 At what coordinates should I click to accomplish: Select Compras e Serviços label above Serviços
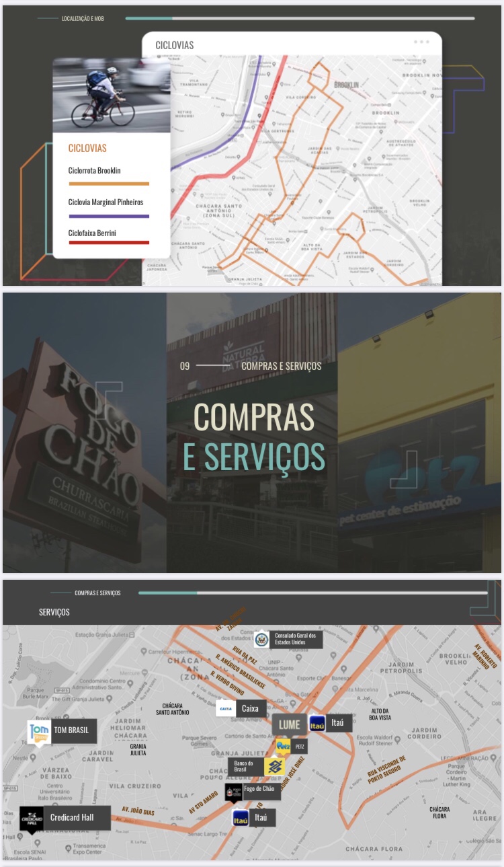[x=97, y=593]
